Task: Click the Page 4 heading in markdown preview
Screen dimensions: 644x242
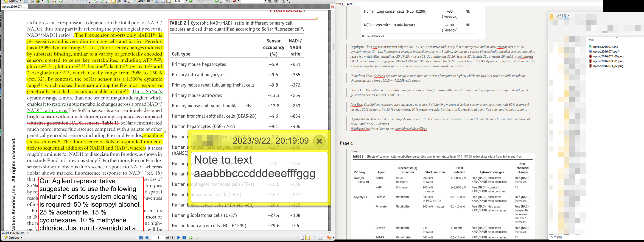Action: coord(346,143)
